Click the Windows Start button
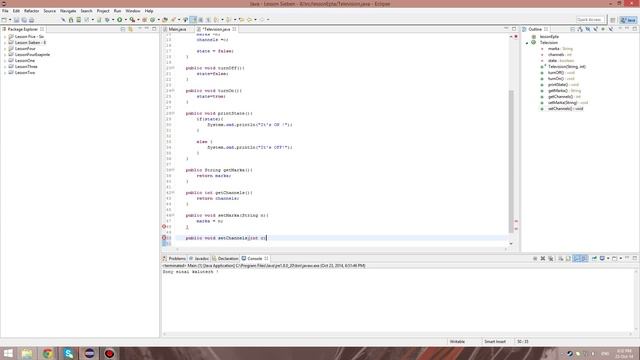640x360 pixels. coord(8,353)
